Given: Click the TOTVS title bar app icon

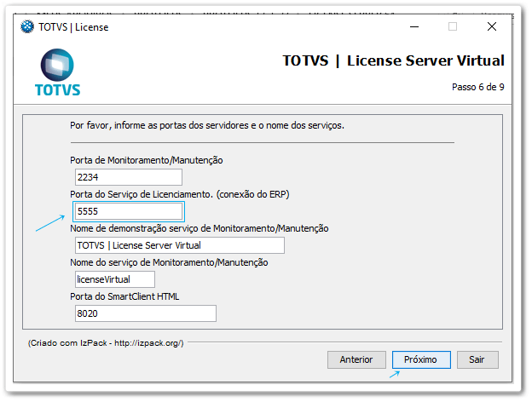Looking at the screenshot, I should click(27, 26).
